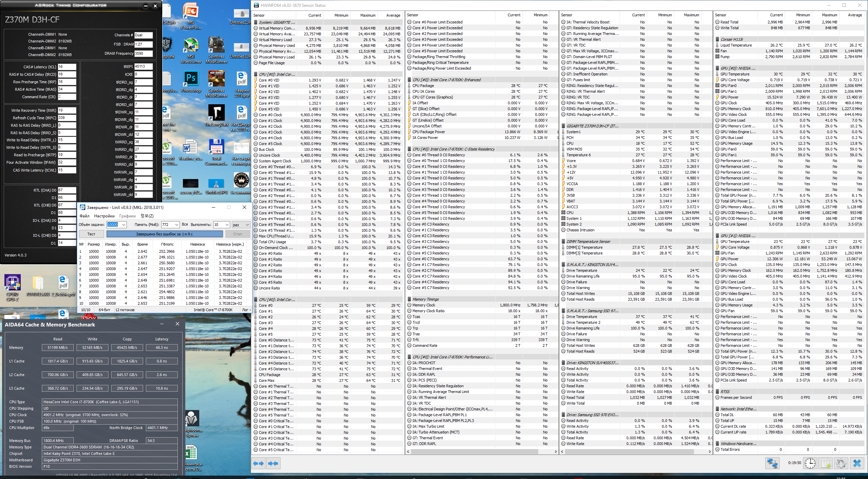Click the blue X close sensors icon

(x=857, y=463)
